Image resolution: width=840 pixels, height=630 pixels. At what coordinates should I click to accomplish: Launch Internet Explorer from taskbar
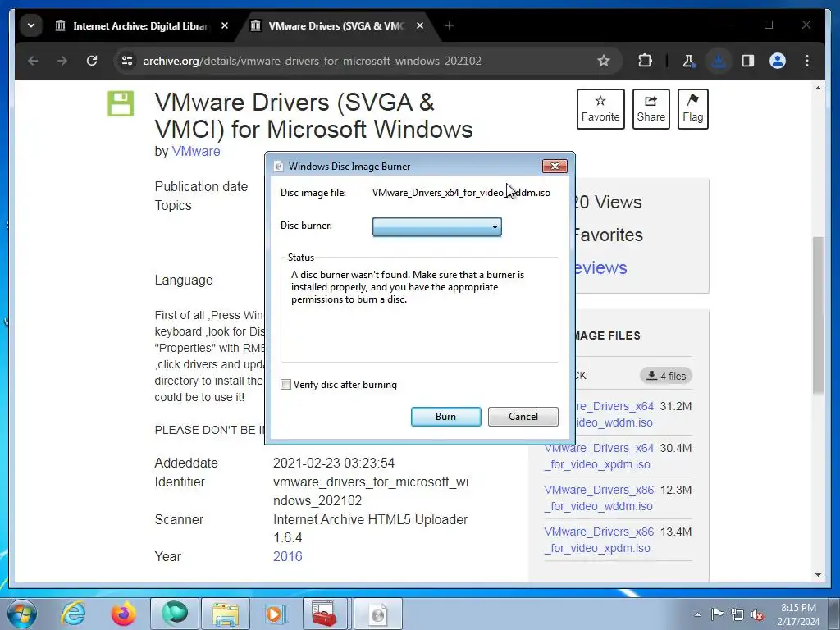[73, 614]
